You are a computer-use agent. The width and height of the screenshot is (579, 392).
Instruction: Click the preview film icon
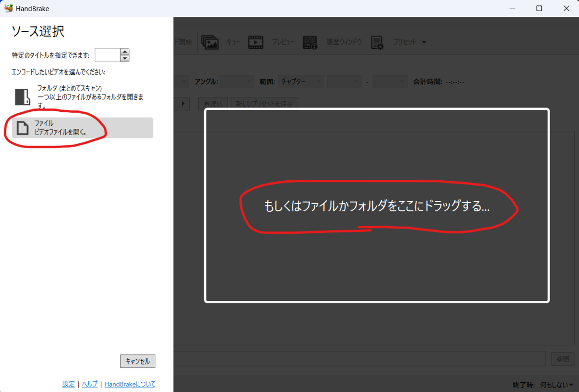(x=256, y=42)
